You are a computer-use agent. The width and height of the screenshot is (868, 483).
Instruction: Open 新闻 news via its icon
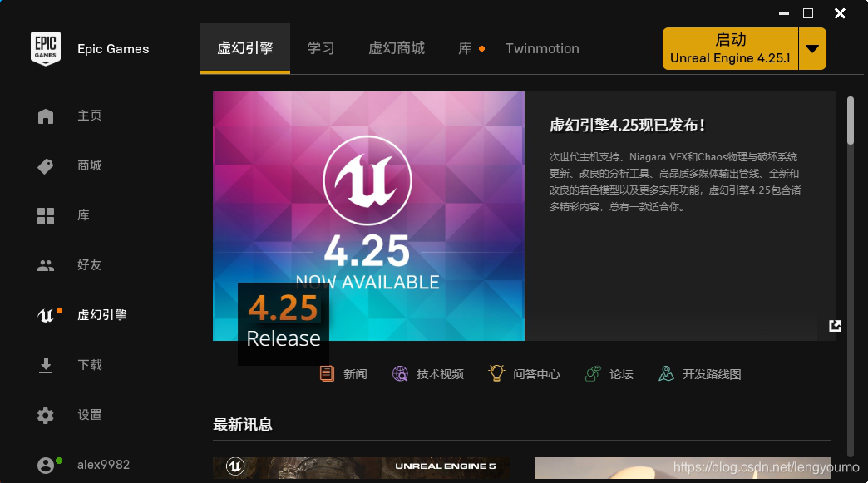328,374
